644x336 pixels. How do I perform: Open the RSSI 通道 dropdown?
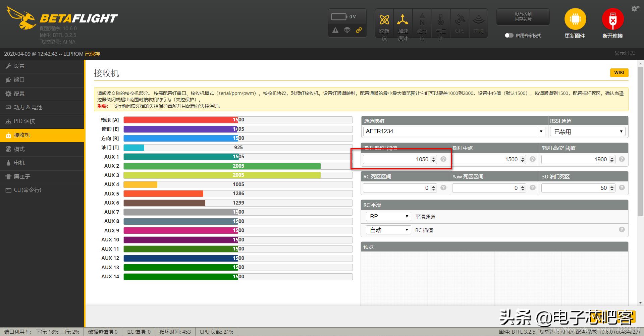pos(587,131)
